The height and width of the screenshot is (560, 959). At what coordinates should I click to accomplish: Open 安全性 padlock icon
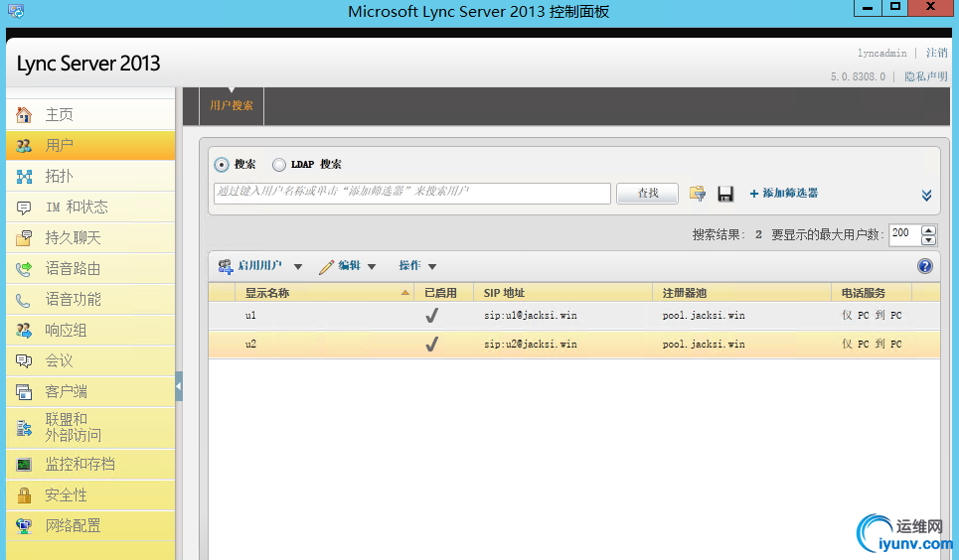[x=24, y=495]
